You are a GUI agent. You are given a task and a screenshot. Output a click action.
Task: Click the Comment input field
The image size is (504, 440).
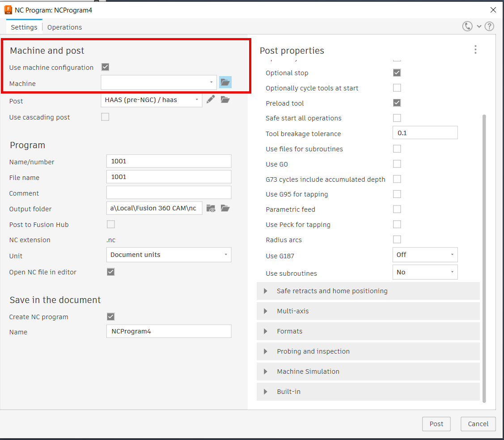pyautogui.click(x=169, y=192)
